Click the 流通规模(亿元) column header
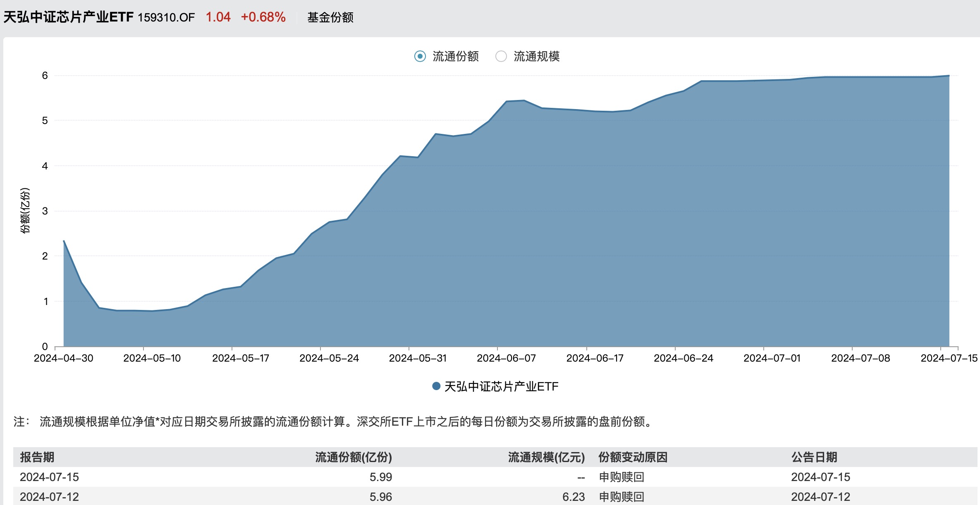Image resolution: width=980 pixels, height=505 pixels. point(547,457)
